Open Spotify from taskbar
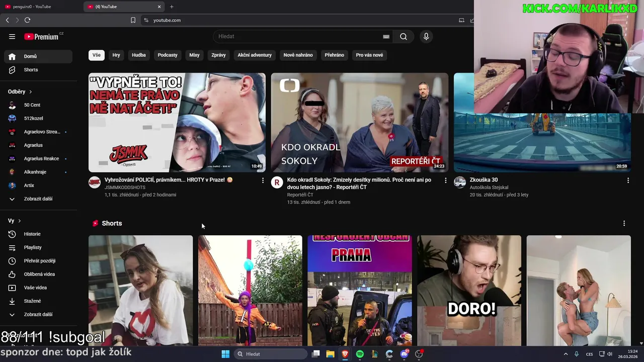 (x=360, y=354)
